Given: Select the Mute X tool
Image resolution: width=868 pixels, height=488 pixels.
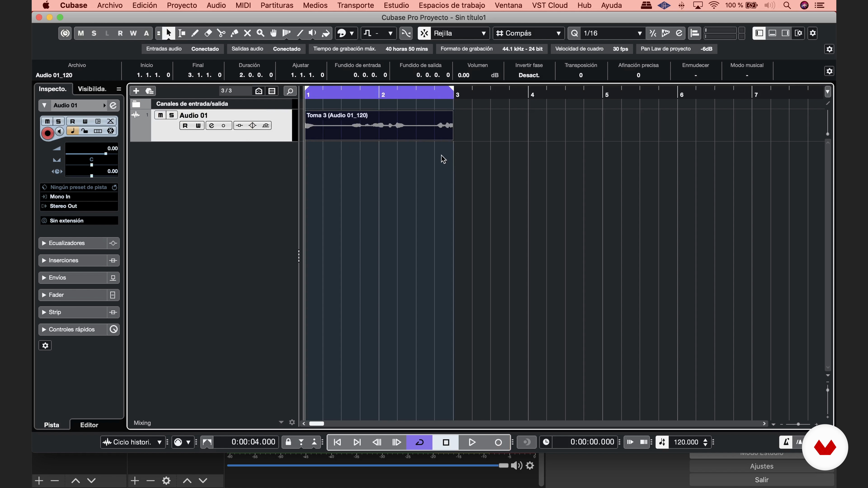Looking at the screenshot, I should (x=248, y=33).
